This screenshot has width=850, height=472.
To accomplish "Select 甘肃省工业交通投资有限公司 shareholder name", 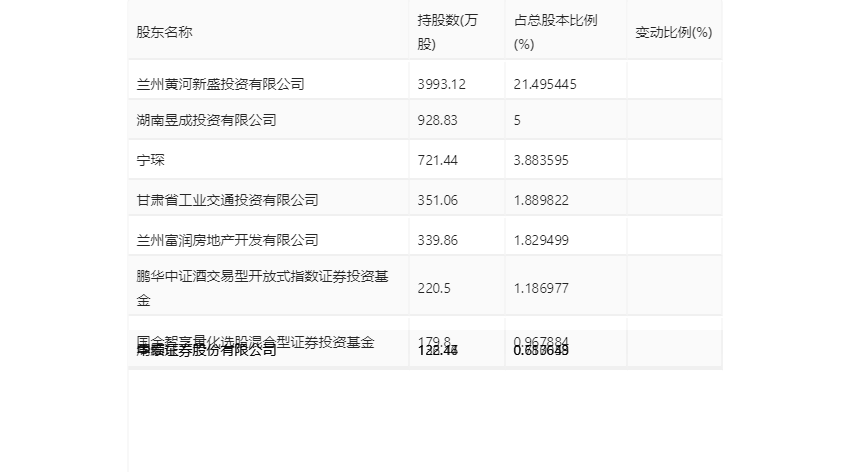I will [x=227, y=200].
